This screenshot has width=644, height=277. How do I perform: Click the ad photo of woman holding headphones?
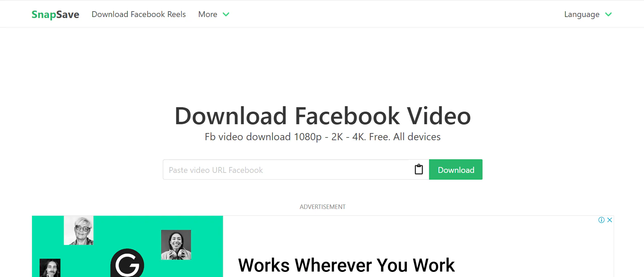click(176, 245)
